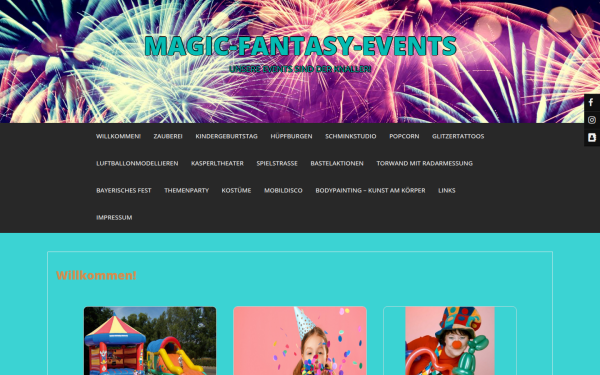This screenshot has width=600, height=375.
Task: Open the Themenparty page
Action: (186, 191)
